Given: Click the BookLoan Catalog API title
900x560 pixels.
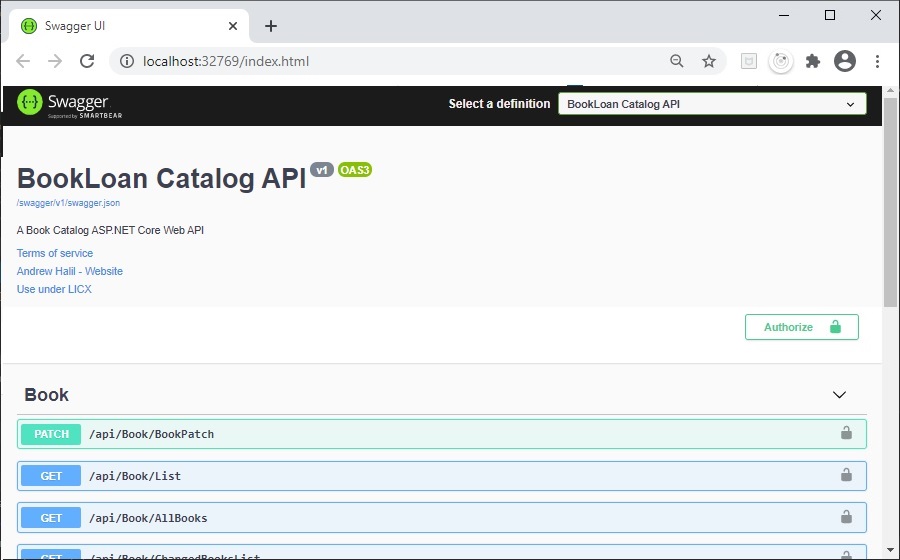Looking at the screenshot, I should click(161, 178).
